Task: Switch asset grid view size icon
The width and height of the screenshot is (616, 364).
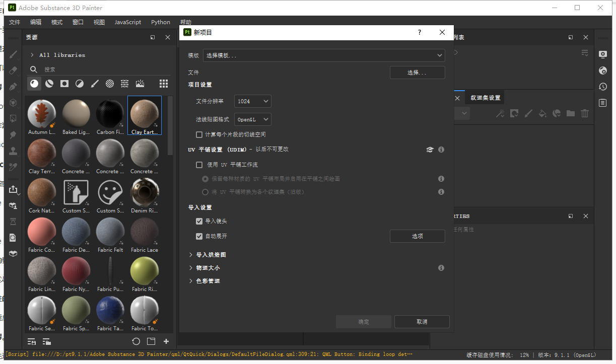Action: 164,84
